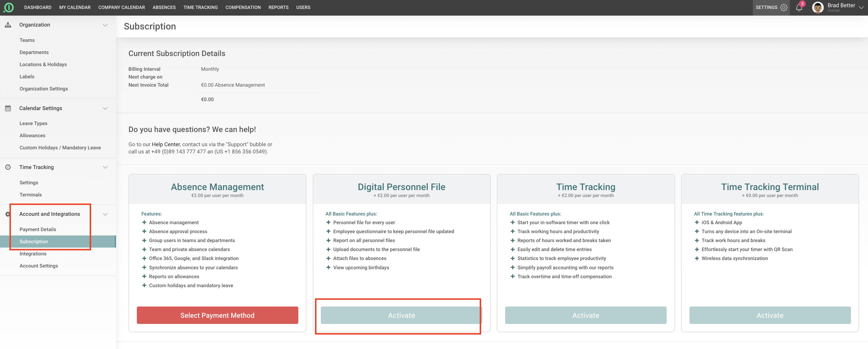Click Brad Better's profile avatar
Viewport: 868px width, 349px height.
point(818,8)
